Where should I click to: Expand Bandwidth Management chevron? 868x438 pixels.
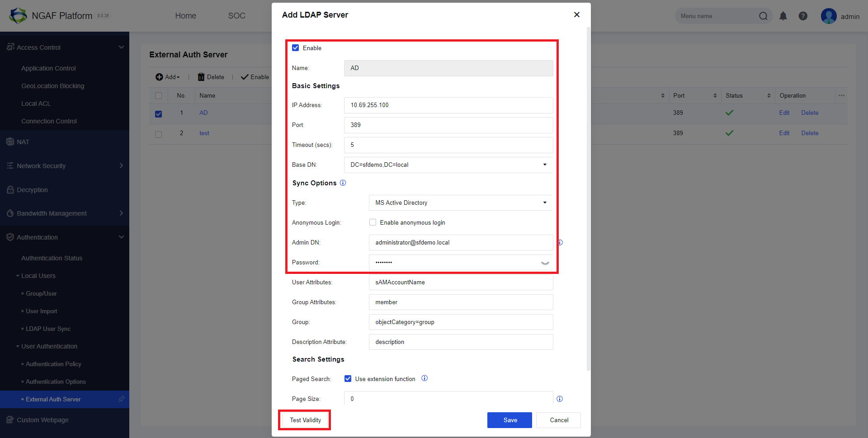coord(121,213)
